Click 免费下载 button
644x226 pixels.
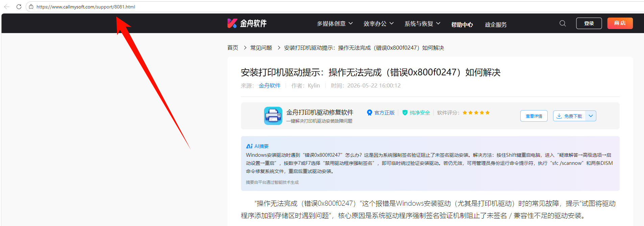(x=569, y=116)
